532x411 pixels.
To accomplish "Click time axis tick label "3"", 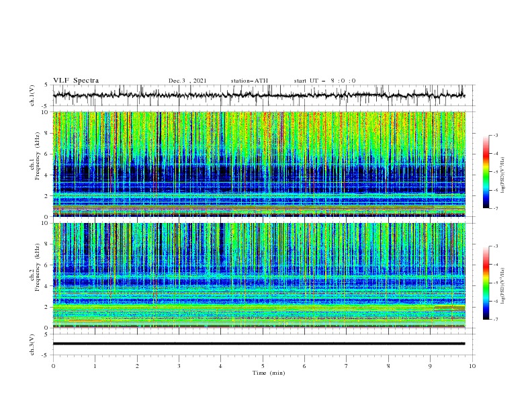I will tap(179, 366).
